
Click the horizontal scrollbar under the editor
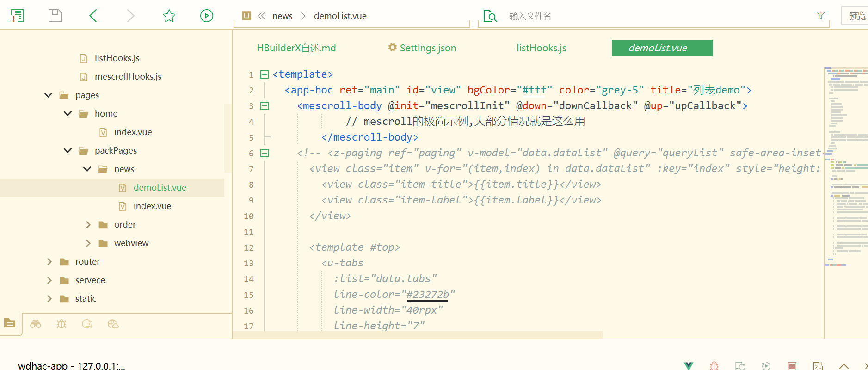point(417,335)
